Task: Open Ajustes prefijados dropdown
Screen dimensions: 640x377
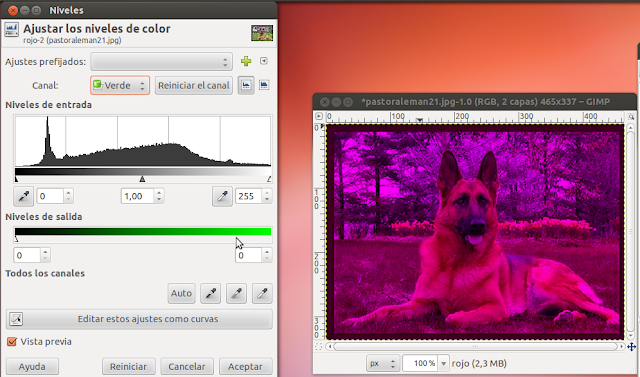Action: [162, 62]
